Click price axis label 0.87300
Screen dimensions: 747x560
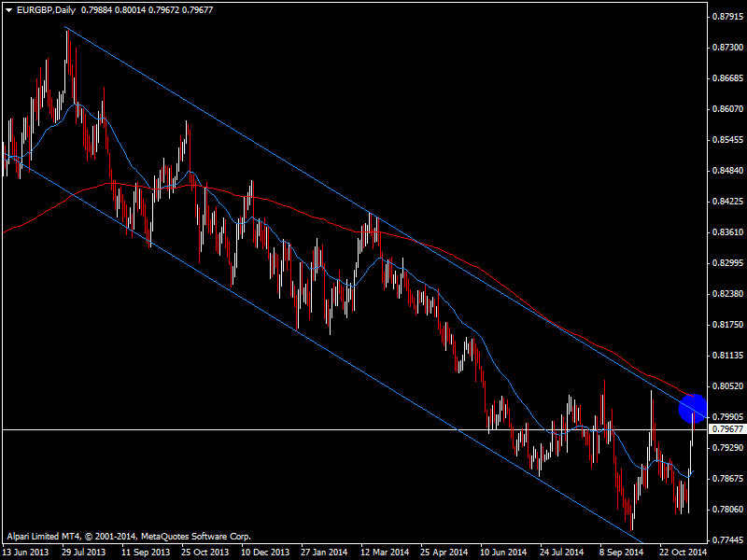click(x=727, y=48)
